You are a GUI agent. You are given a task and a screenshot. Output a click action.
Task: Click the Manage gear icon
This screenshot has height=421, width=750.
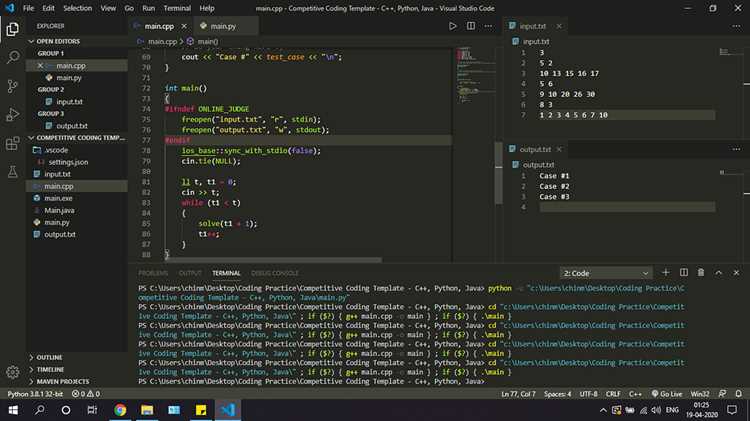[13, 372]
